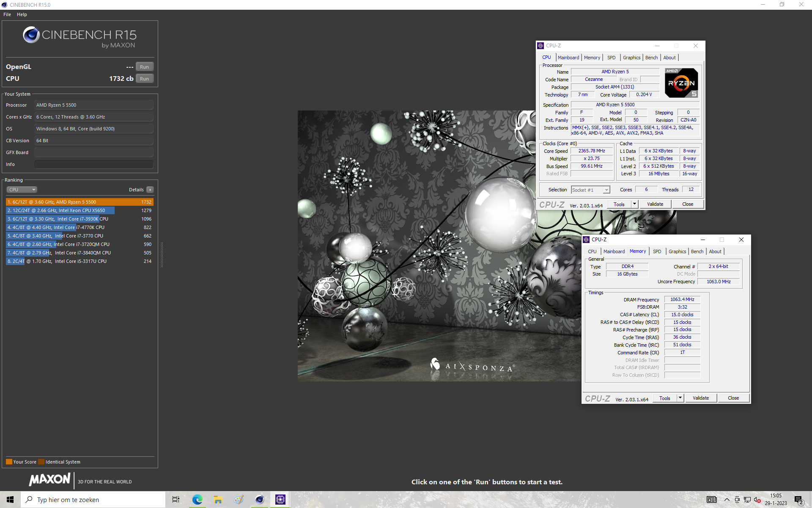Switch to the CPU tab in the Memory CPU-Z window
Screen dimensions: 812x508
pos(592,251)
